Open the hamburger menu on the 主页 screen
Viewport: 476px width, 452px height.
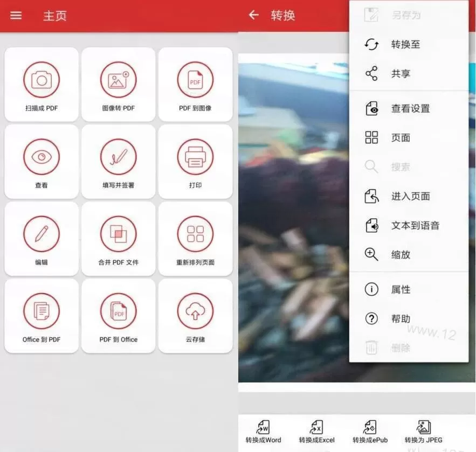coord(16,15)
